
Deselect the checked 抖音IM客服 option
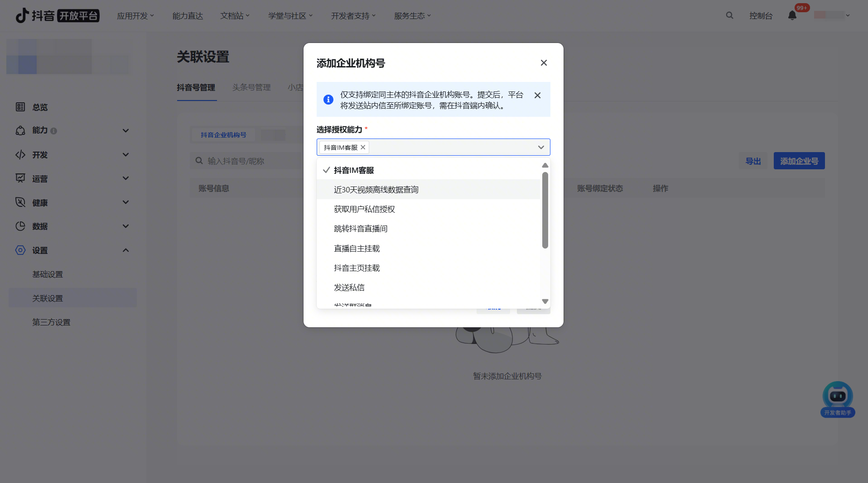point(353,170)
